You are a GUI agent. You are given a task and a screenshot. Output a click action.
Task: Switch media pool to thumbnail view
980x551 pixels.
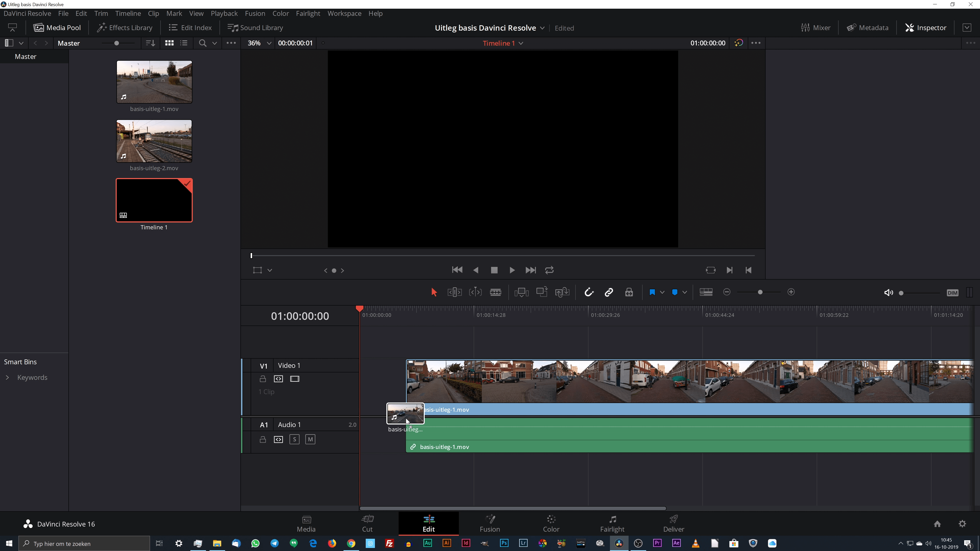pyautogui.click(x=169, y=43)
